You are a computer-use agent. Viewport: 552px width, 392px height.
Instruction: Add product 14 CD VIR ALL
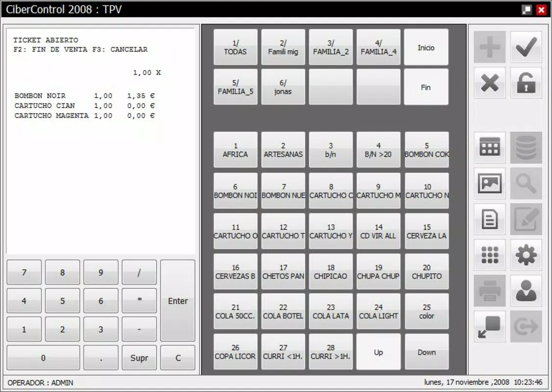coord(379,231)
